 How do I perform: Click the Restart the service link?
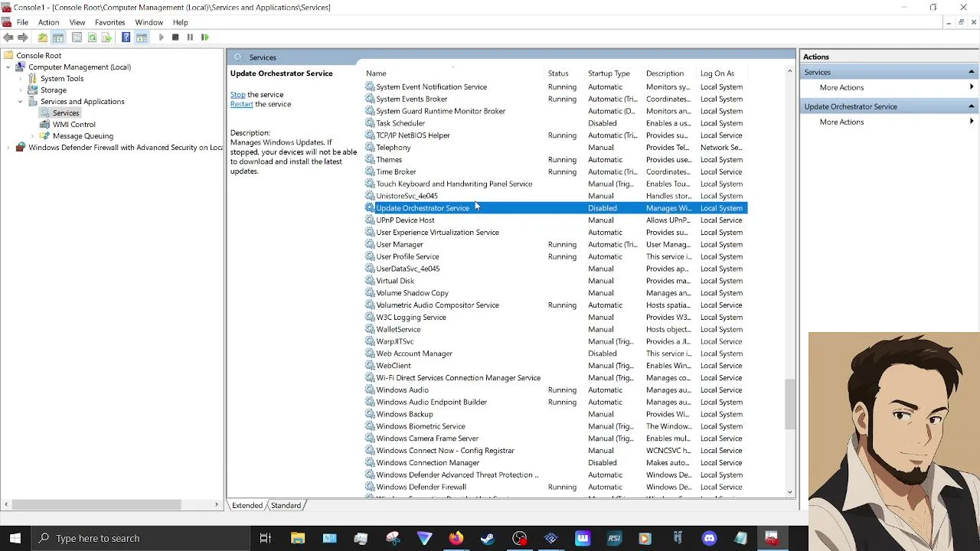[241, 104]
